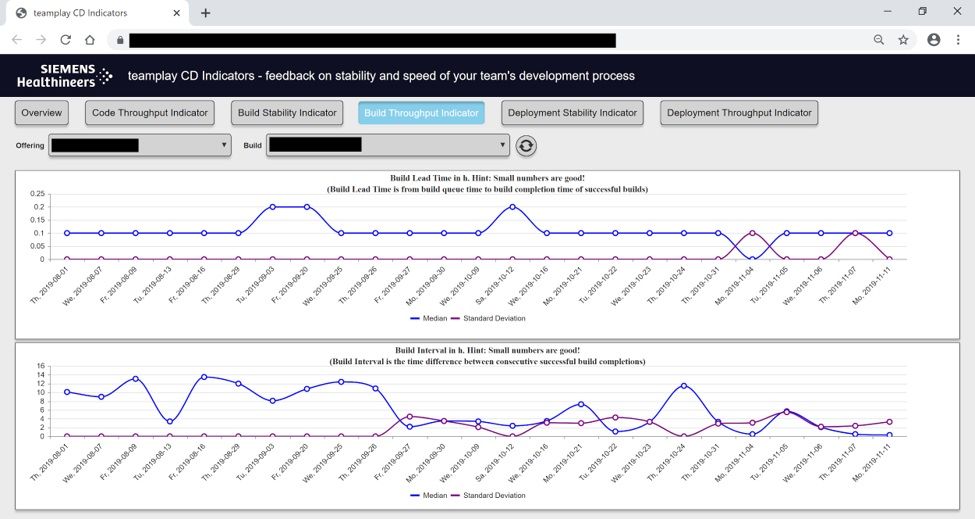Viewport: 975px width, 519px height.
Task: Click the 2019-10-24 median peak in Build Interval chart
Action: tap(684, 386)
